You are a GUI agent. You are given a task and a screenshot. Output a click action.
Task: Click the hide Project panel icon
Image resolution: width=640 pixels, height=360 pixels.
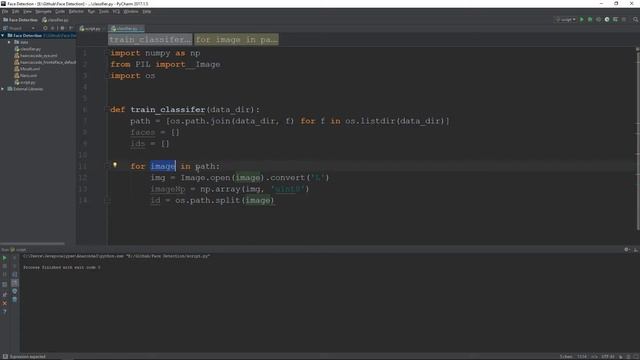pos(71,28)
